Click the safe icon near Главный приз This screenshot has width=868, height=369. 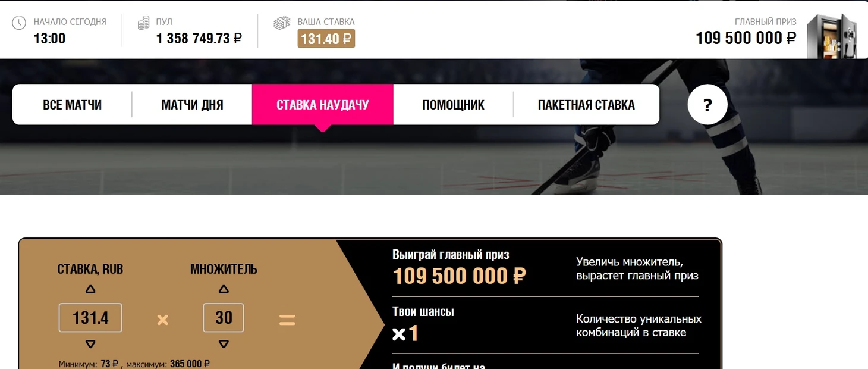coord(832,36)
